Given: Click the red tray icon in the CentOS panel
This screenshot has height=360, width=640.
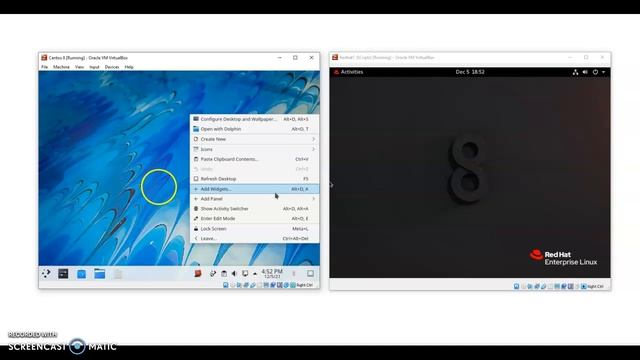Looking at the screenshot, I should click(198, 273).
